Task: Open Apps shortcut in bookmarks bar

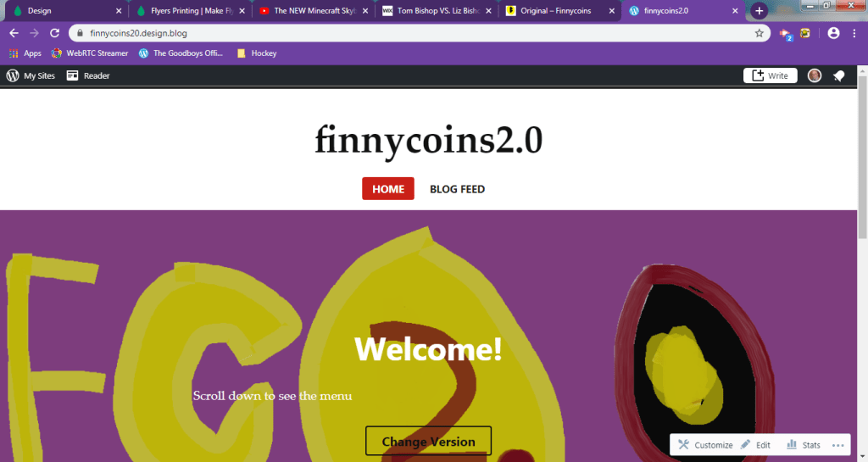Action: (25, 53)
